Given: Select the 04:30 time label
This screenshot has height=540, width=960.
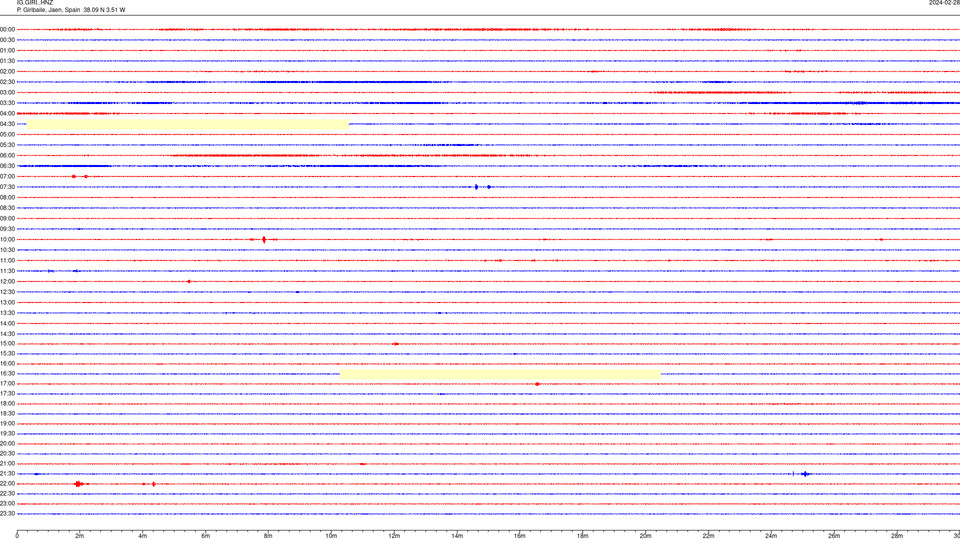Looking at the screenshot, I should (7, 124).
